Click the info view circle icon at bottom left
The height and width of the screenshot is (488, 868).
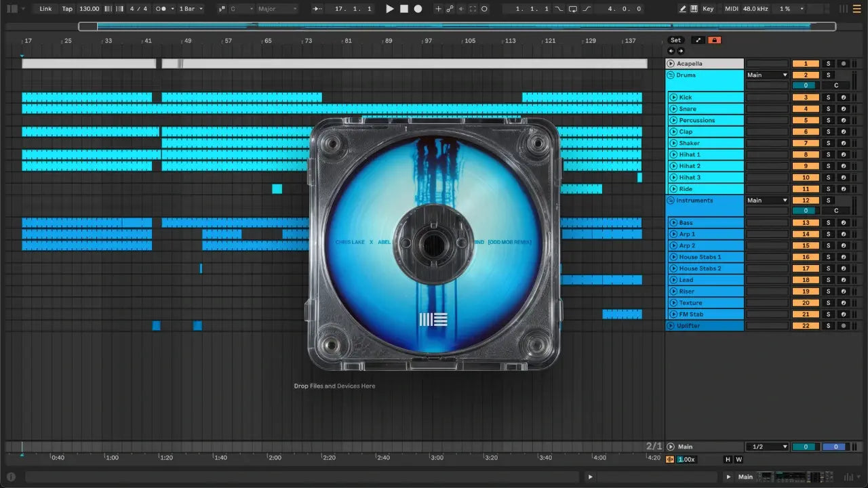tap(11, 476)
